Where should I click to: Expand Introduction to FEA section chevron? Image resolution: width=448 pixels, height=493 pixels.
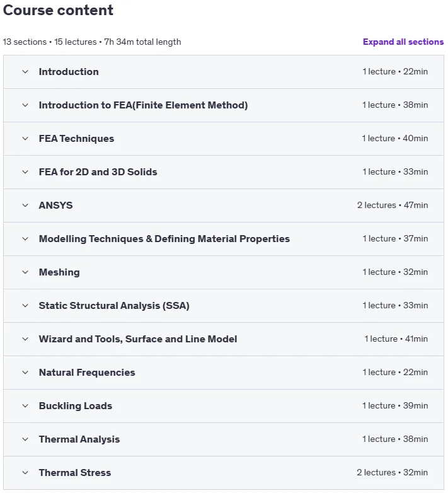[25, 105]
